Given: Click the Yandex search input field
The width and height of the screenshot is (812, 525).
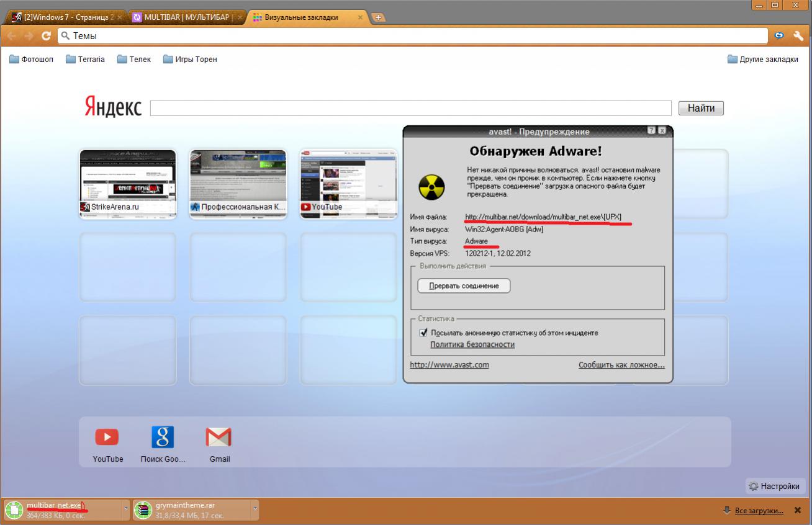Looking at the screenshot, I should [x=411, y=108].
